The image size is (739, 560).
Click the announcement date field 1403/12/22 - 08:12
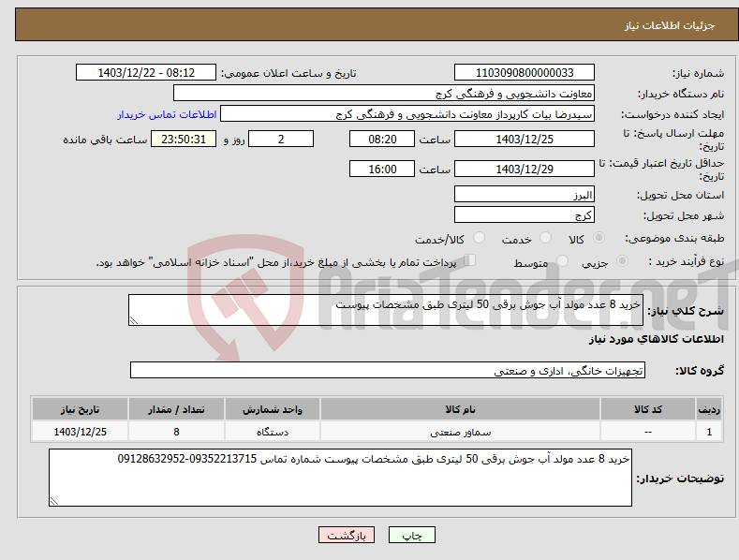[146, 73]
